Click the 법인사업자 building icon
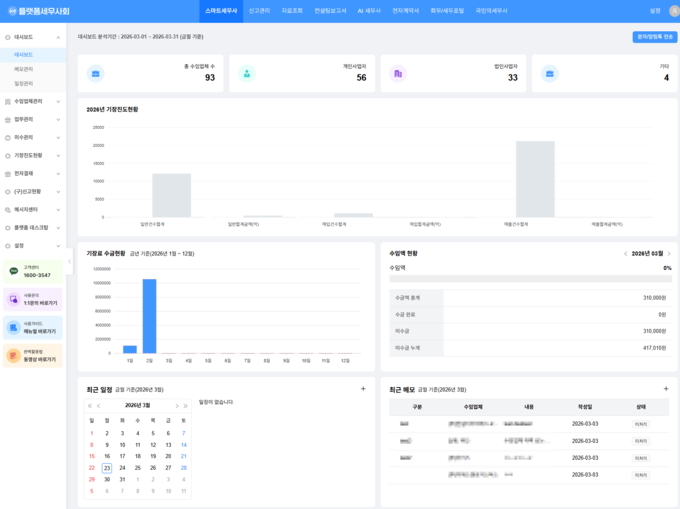The image size is (680, 509). click(398, 74)
